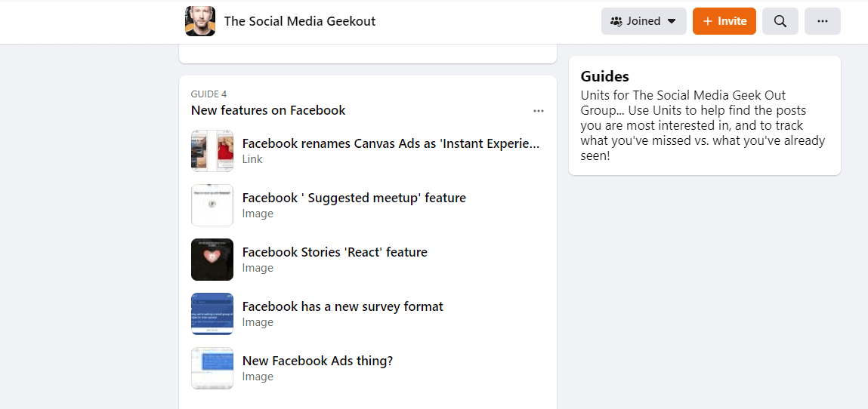The image size is (868, 409).
Task: Open Canvas Ads 'Instant Experience' link post
Action: (391, 143)
